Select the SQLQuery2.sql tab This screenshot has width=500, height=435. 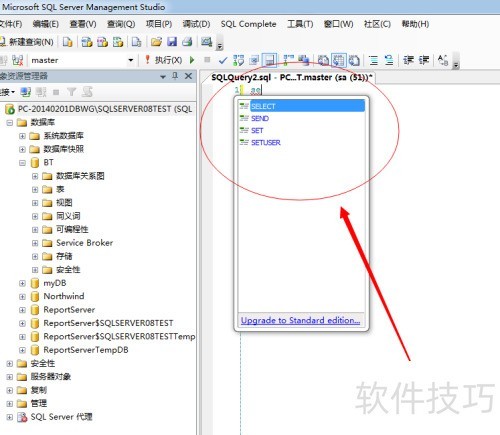tap(291, 77)
